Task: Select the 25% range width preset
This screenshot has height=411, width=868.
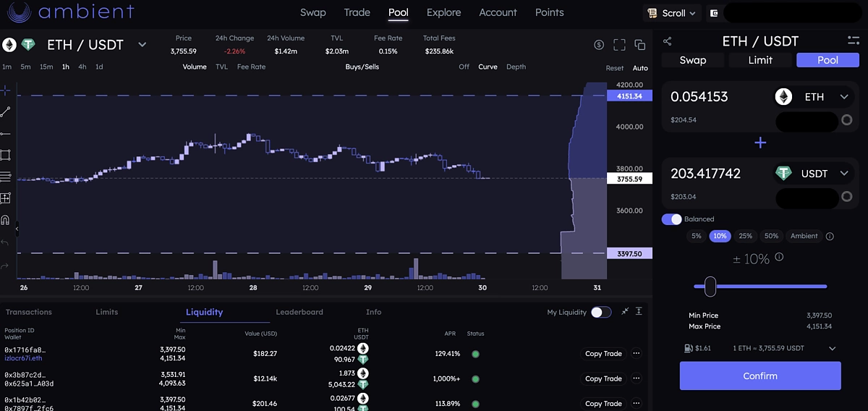Action: coord(746,236)
